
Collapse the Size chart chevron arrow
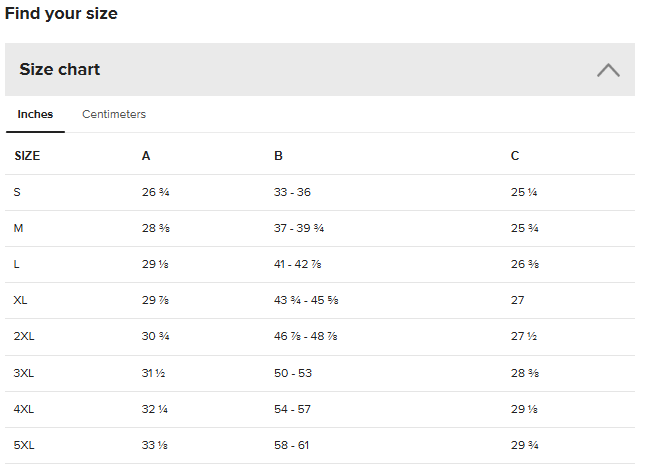[x=608, y=70]
